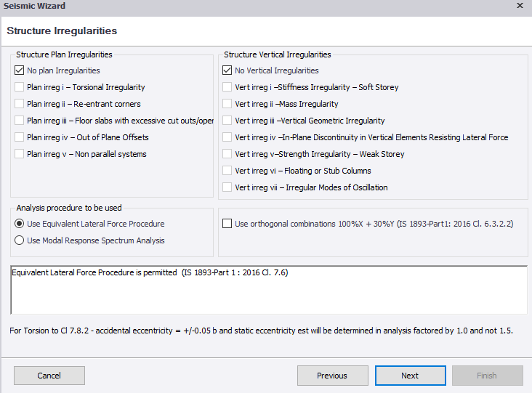Check Vert irreg iv In-Plane Discontinuity
The height and width of the screenshot is (393, 532).
click(x=227, y=137)
